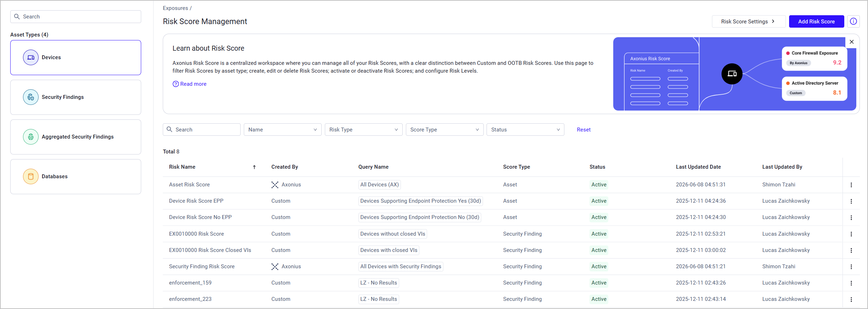Open LZ - No Results query in enforcement_159 row
Screen dimensions: 868x309
click(379, 283)
